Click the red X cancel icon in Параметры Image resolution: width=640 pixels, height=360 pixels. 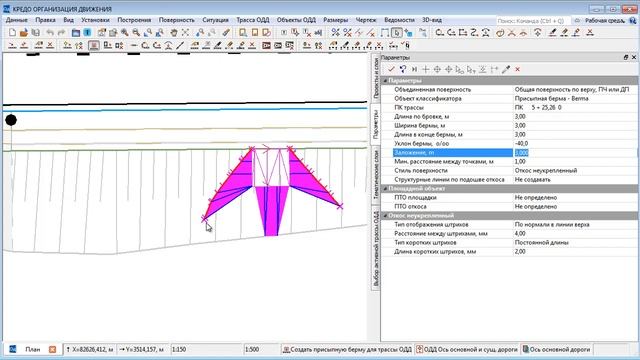[x=518, y=69]
